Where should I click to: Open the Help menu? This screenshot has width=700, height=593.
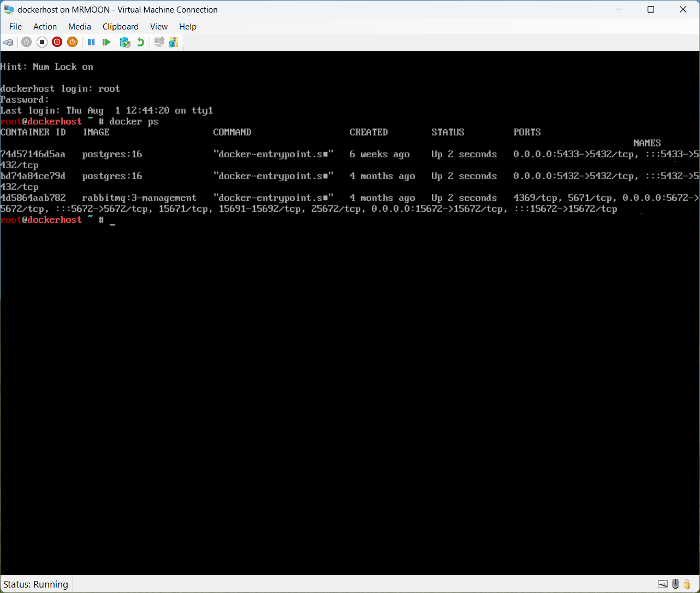pyautogui.click(x=188, y=26)
